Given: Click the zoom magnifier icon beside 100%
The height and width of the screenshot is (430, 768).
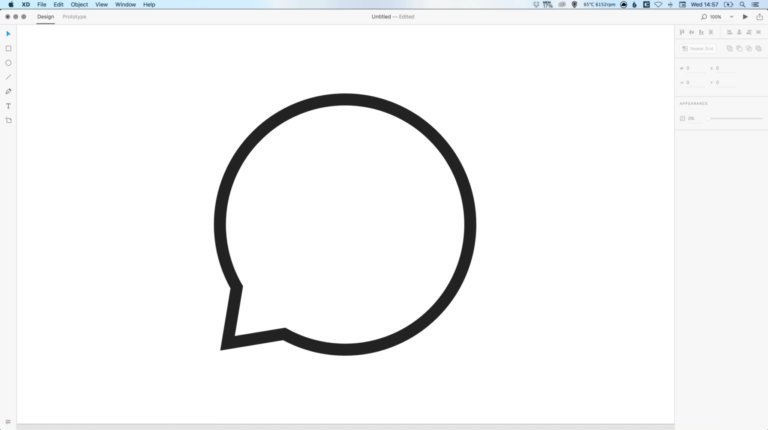Looking at the screenshot, I should [704, 17].
